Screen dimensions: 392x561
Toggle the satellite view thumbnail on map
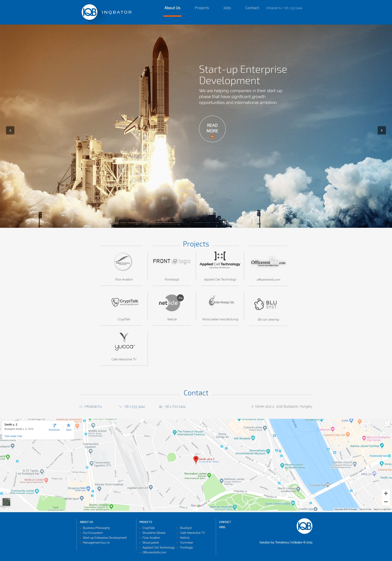[6, 502]
